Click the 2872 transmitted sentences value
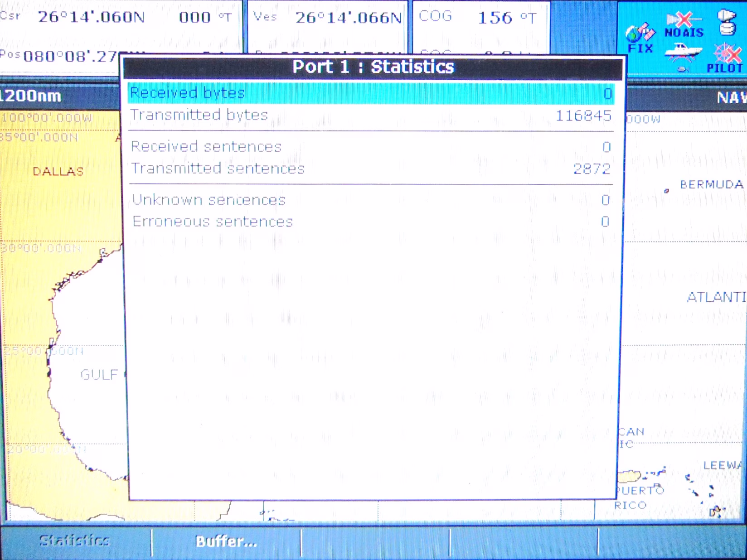The image size is (747, 560). (592, 169)
